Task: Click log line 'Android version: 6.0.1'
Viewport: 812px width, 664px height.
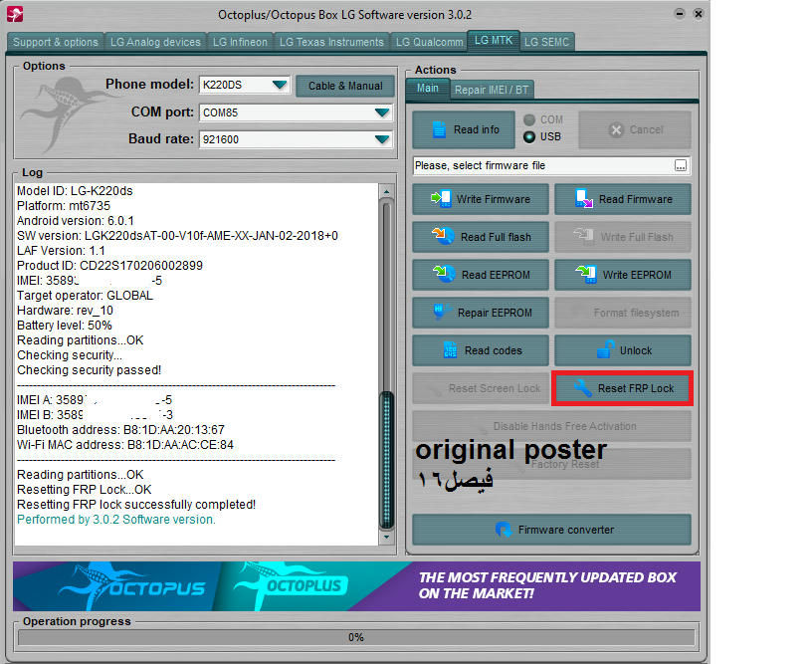Action: [x=75, y=221]
